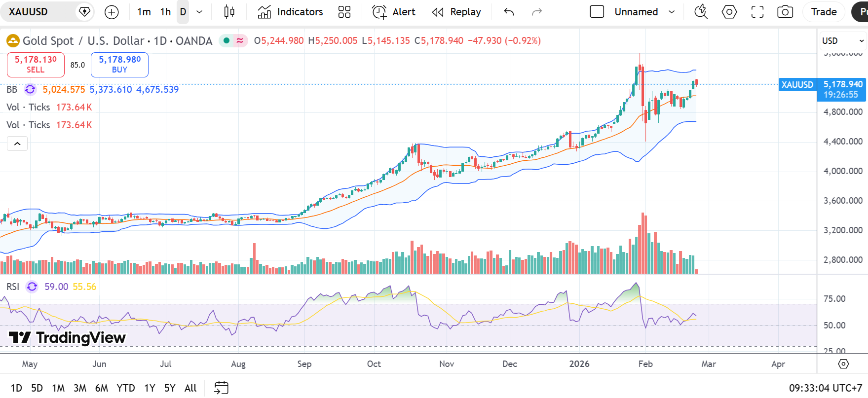Screen dimensions: 868x398
Task: Open the candlestick chart type selector
Action: pos(229,12)
